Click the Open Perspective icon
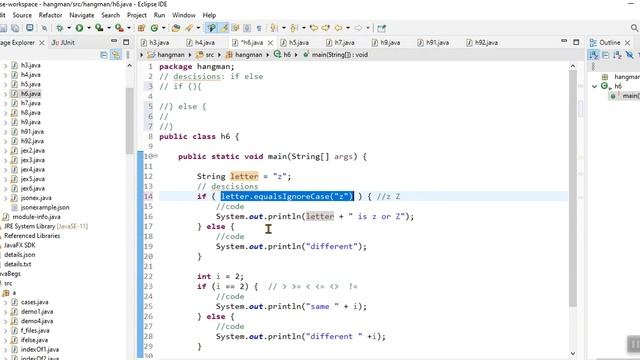640x360 pixels. pyautogui.click(x=381, y=28)
